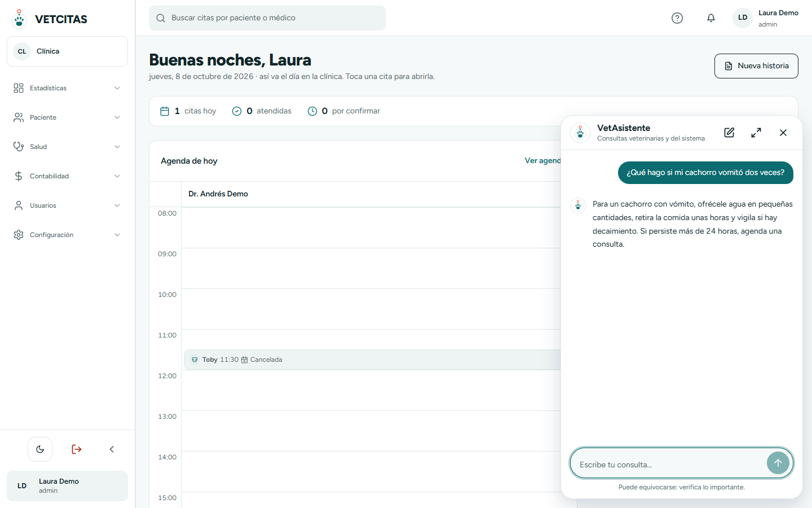Select the Clínica selector button

point(67,51)
